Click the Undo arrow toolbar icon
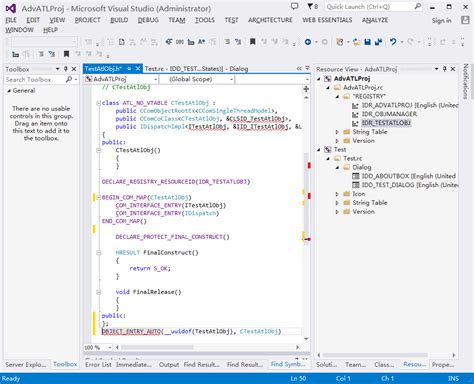 393,42
